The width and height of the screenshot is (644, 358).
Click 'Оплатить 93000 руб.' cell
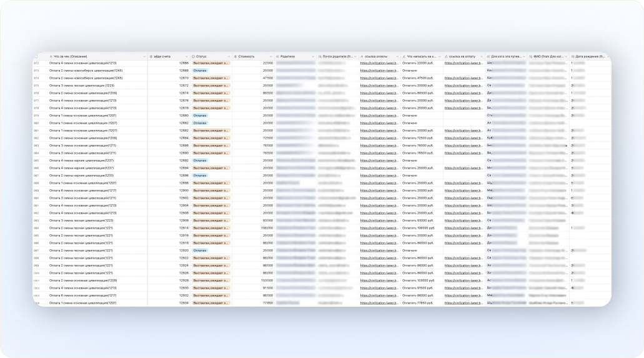(418, 221)
